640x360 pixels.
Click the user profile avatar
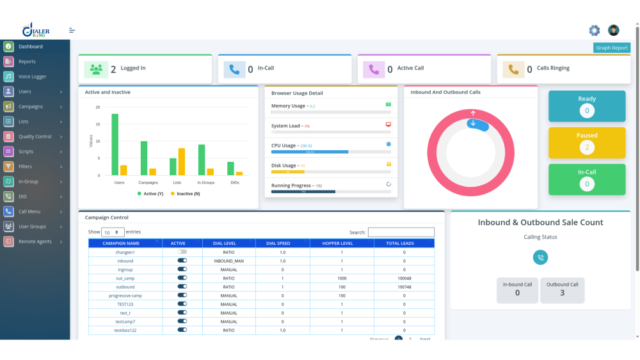(x=613, y=30)
